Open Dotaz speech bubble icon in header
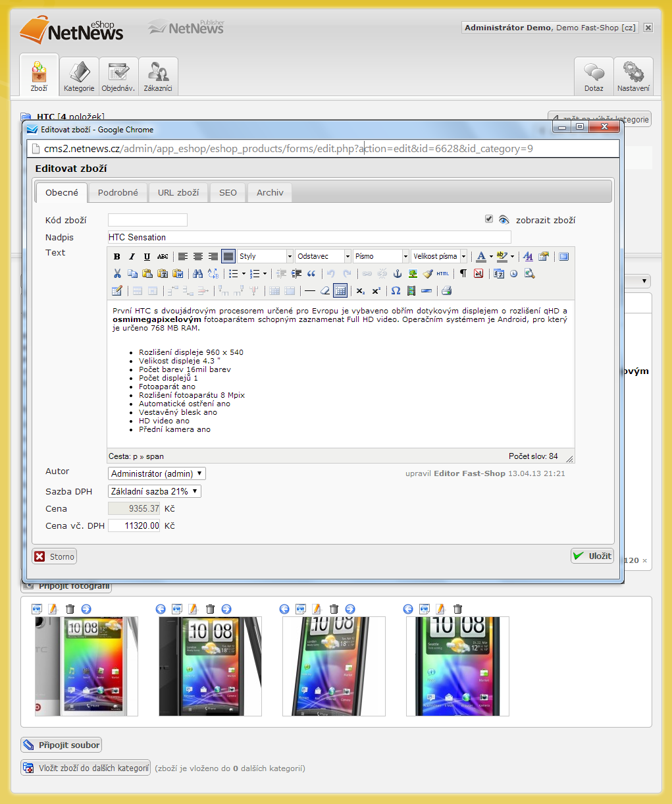 (594, 76)
